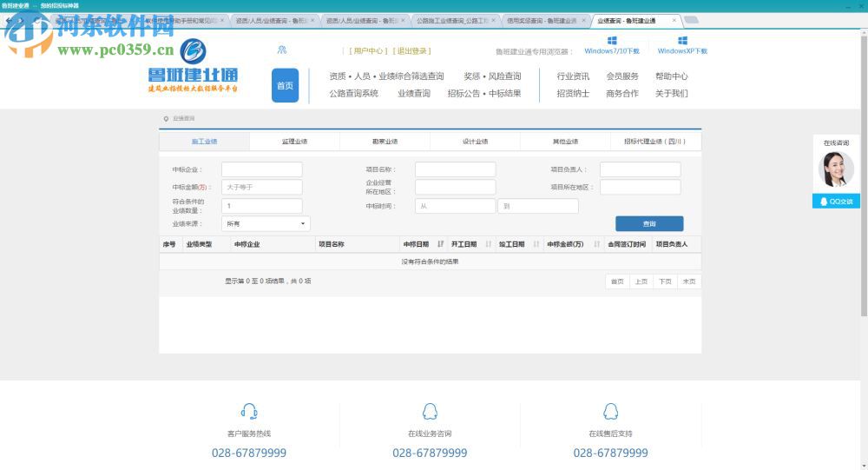Screen dimensions: 868x470
Task: Sort by 开工日期 using its sort icon
Action: 488,244
